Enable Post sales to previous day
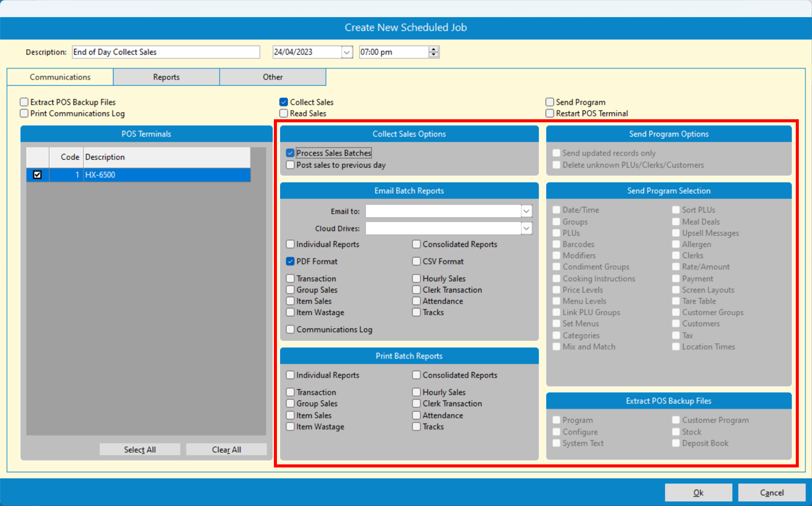 click(x=291, y=165)
